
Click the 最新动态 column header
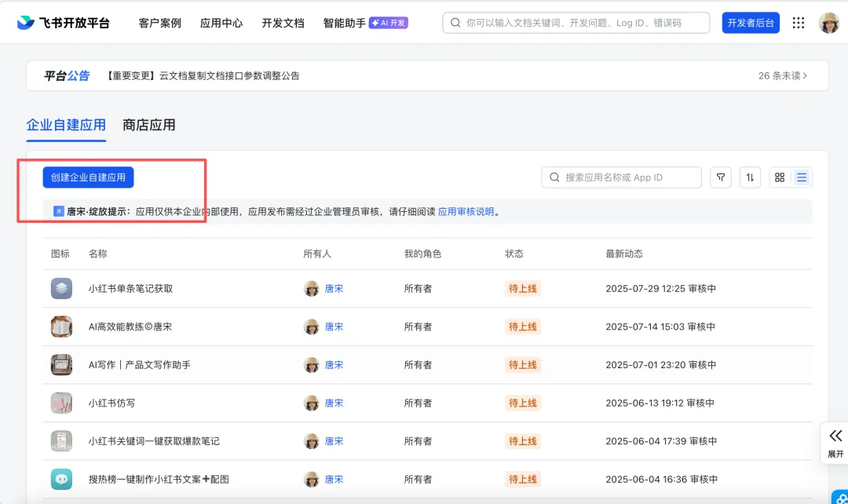(x=624, y=254)
